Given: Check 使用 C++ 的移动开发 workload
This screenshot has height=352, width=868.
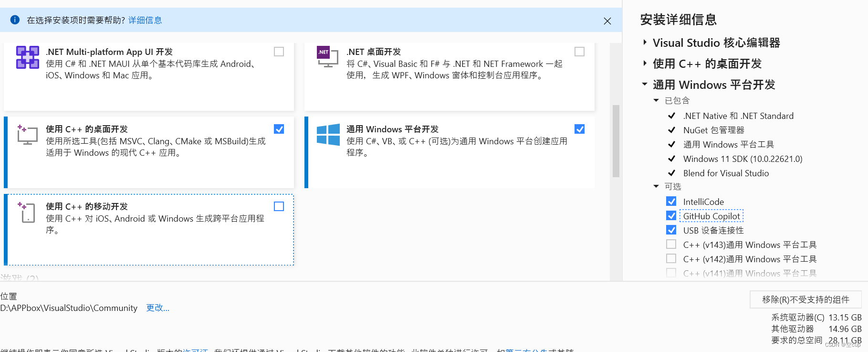Looking at the screenshot, I should tap(279, 206).
